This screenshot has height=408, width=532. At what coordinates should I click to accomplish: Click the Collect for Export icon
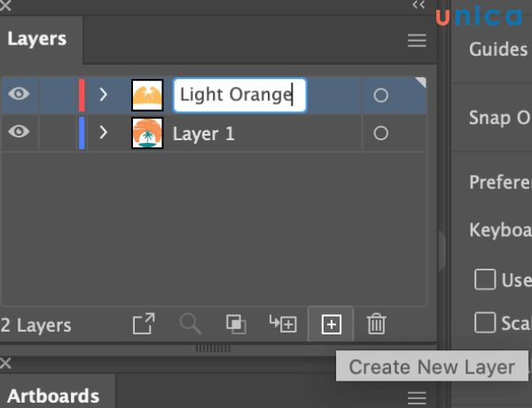144,325
